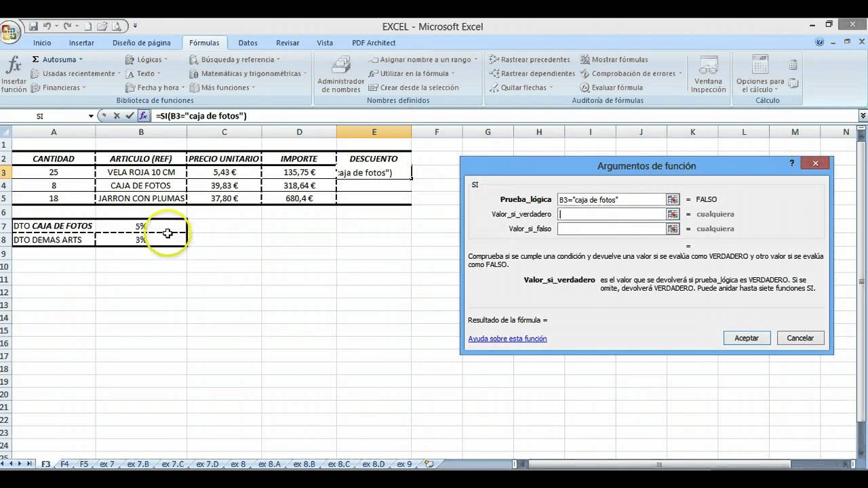Screen dimensions: 868x488
Task: Open Opciones para el cálculo
Action: (x=760, y=75)
